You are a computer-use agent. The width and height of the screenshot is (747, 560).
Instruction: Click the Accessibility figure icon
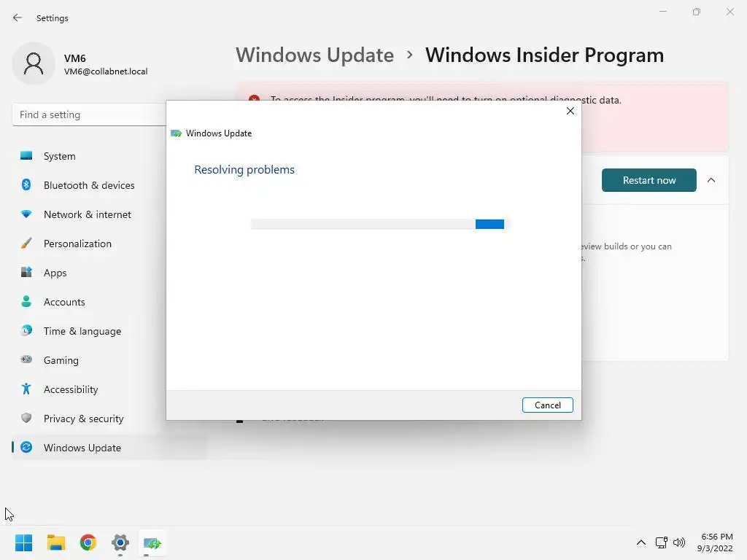[x=26, y=389]
